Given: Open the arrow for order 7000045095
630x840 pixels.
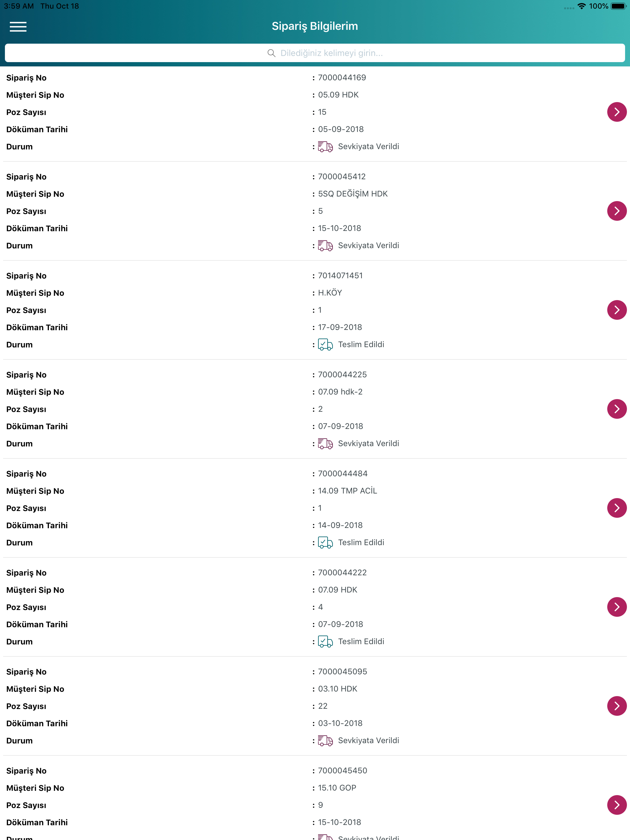Looking at the screenshot, I should point(617,706).
